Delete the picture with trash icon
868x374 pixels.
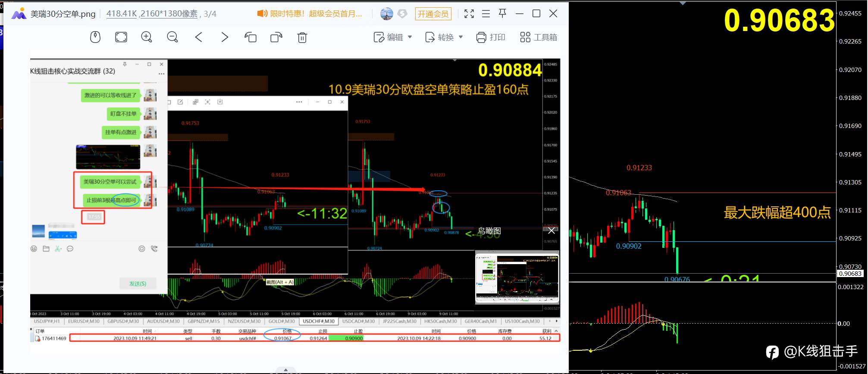coord(302,37)
